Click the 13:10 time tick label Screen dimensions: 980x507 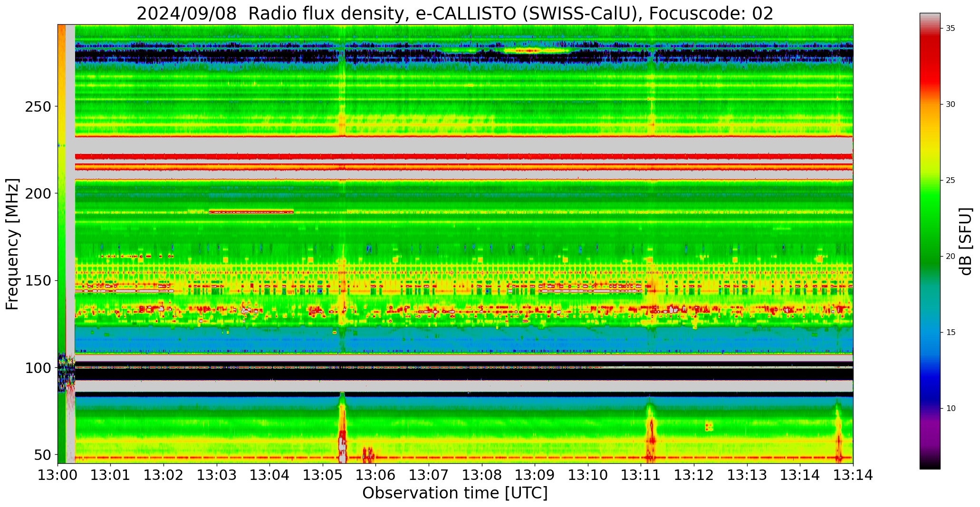tap(588, 475)
